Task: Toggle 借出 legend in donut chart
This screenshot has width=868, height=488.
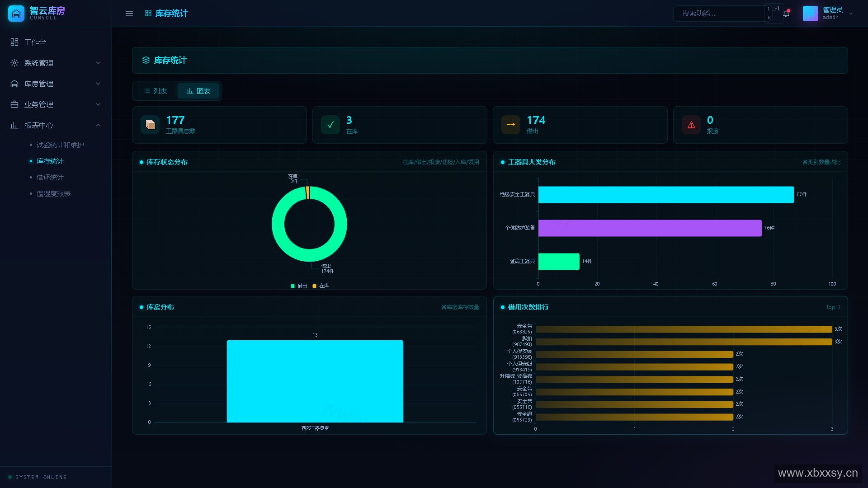Action: 299,286
